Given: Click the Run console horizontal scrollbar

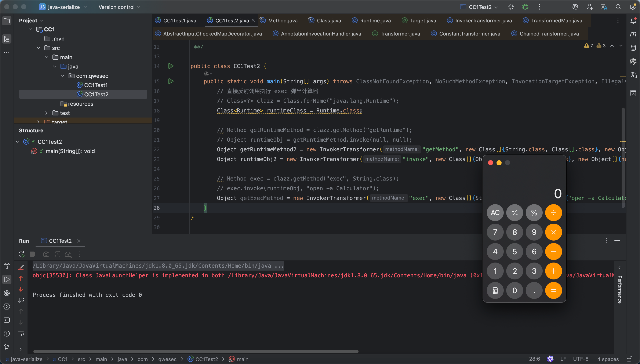Looking at the screenshot, I should click(196, 351).
